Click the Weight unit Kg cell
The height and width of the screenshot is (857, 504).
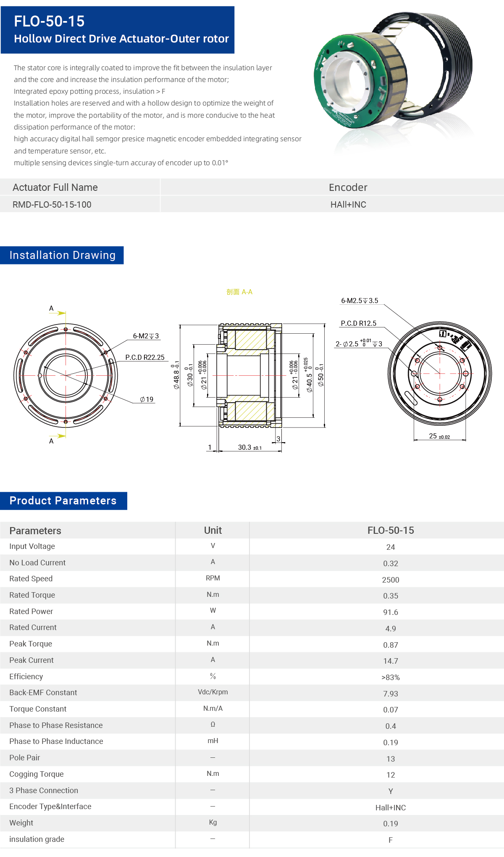tap(213, 823)
